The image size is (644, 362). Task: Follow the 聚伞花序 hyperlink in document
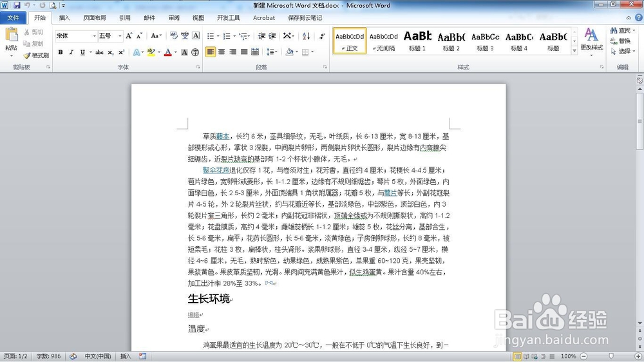click(x=216, y=170)
